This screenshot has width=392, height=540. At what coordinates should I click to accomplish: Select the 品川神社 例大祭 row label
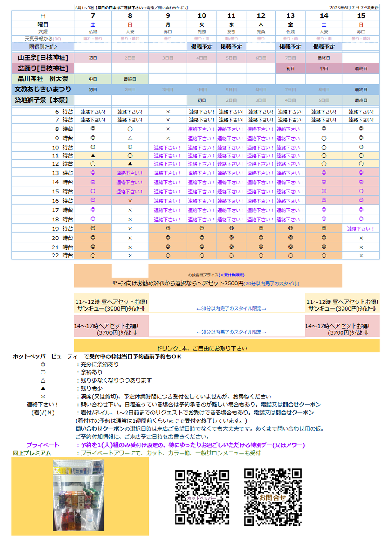point(43,79)
